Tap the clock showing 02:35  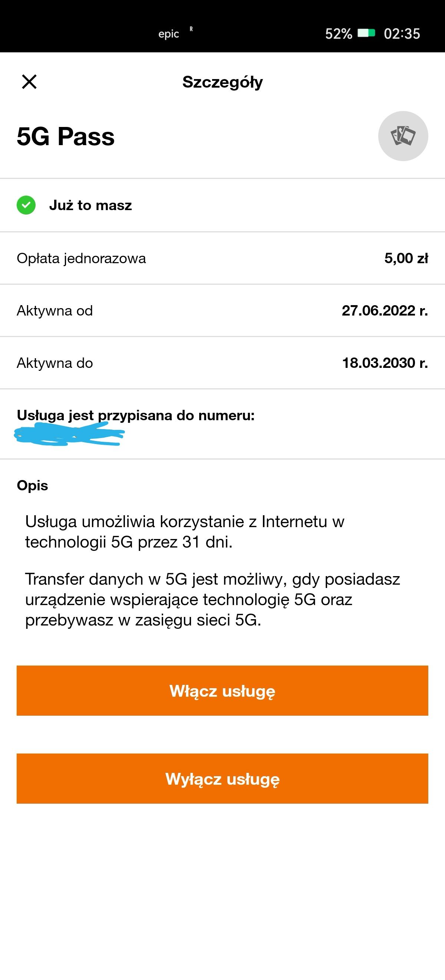click(402, 33)
